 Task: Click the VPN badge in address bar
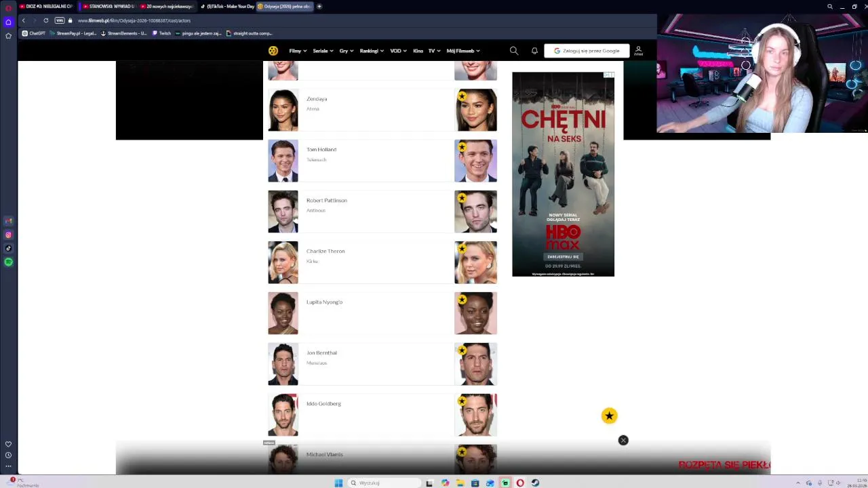[x=60, y=20]
